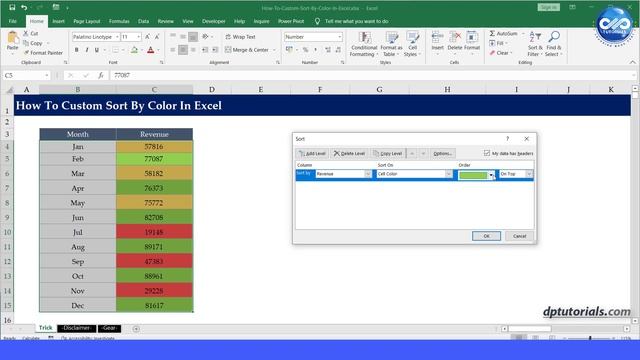Click the new sheet plus button
640x360 pixels.
(136, 329)
